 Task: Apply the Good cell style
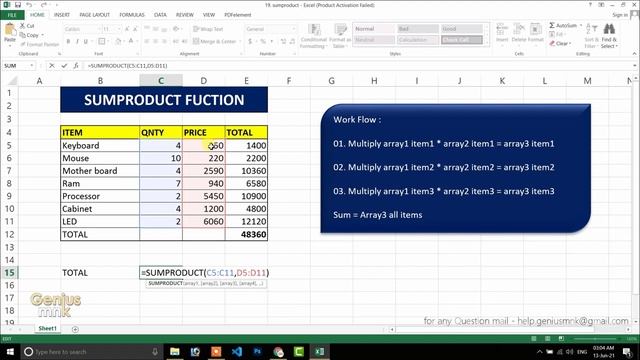[462, 29]
